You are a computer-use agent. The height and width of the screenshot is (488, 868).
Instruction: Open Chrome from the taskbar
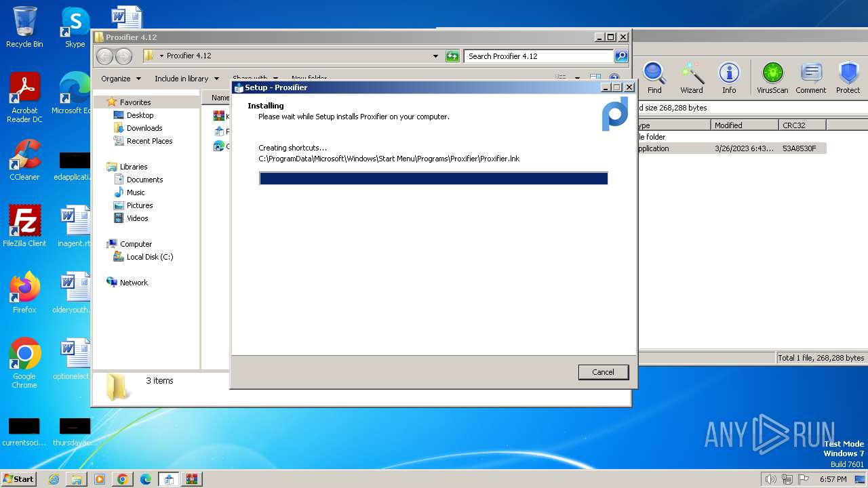tap(123, 479)
